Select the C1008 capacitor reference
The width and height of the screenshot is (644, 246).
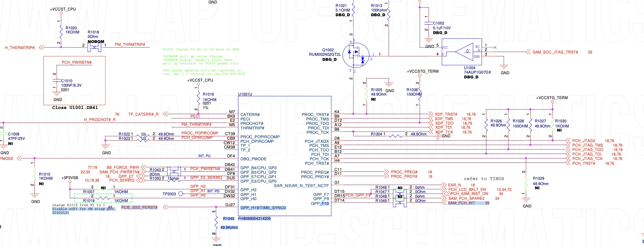click(x=14, y=134)
